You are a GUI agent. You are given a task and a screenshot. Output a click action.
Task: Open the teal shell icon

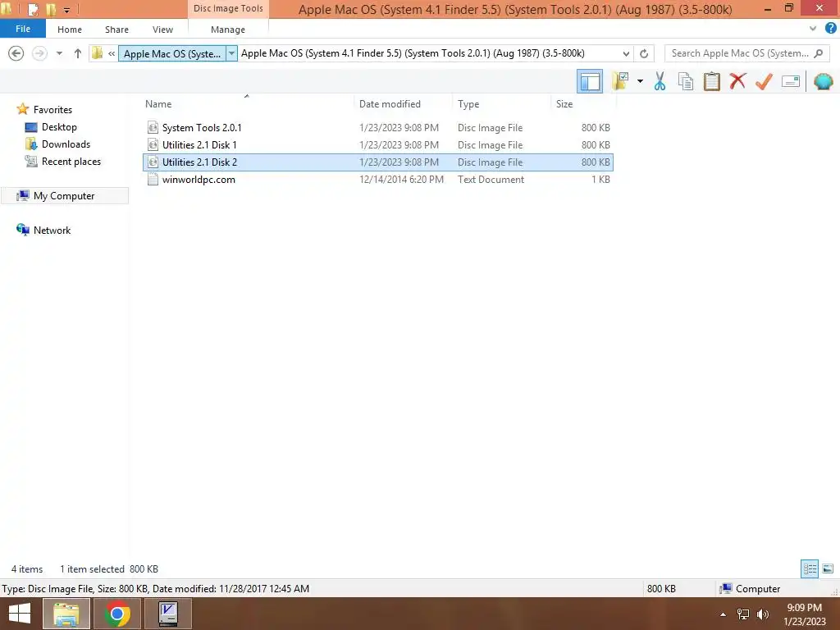823,81
